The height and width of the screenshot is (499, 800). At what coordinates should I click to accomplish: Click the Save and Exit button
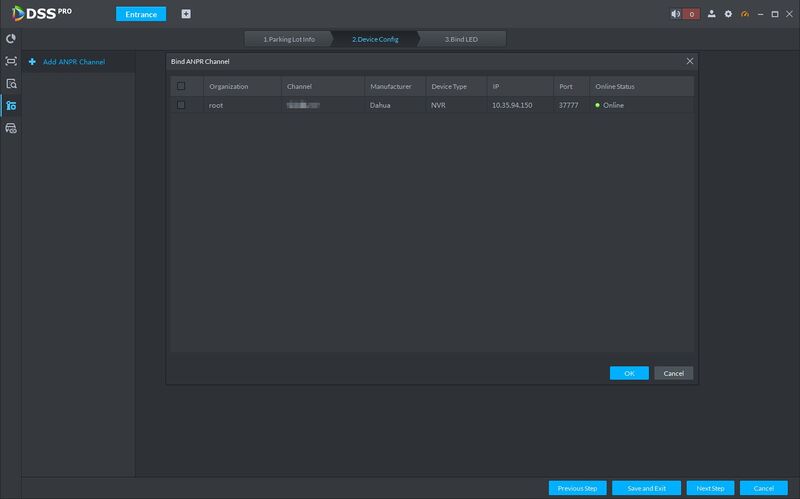[x=646, y=488]
